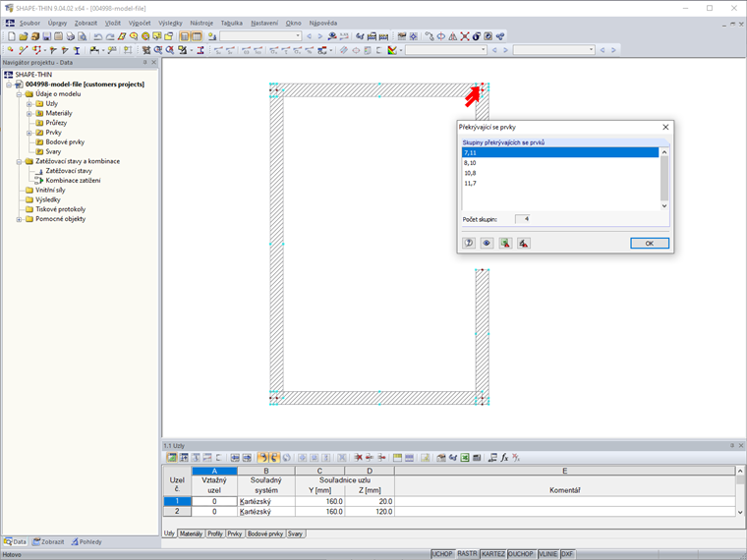Select group 8,10 in the overlapping list
Screen dimensions: 747x560
click(560, 163)
